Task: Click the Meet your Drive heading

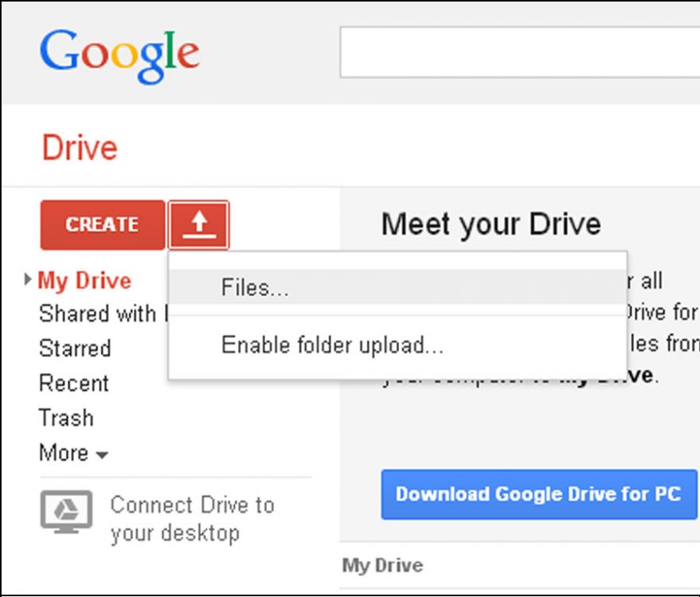Action: tap(491, 224)
